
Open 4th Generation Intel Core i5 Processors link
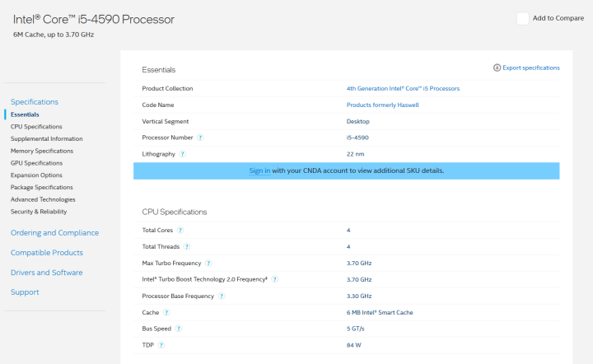coord(403,88)
